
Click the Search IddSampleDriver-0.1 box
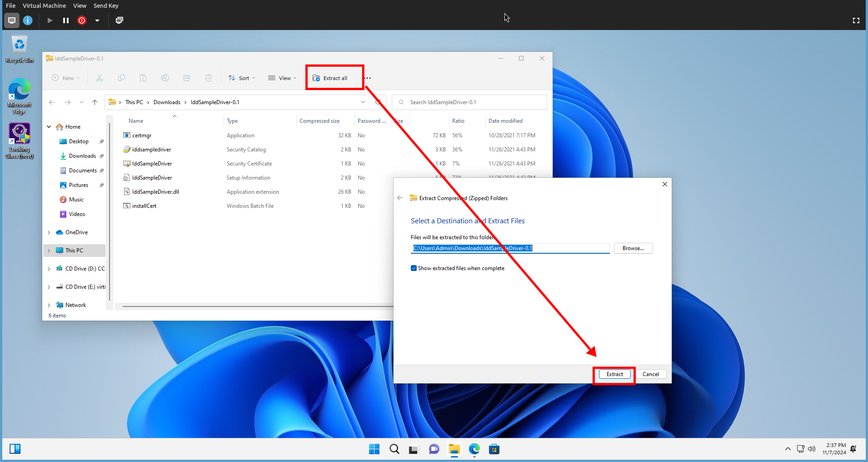(x=469, y=102)
